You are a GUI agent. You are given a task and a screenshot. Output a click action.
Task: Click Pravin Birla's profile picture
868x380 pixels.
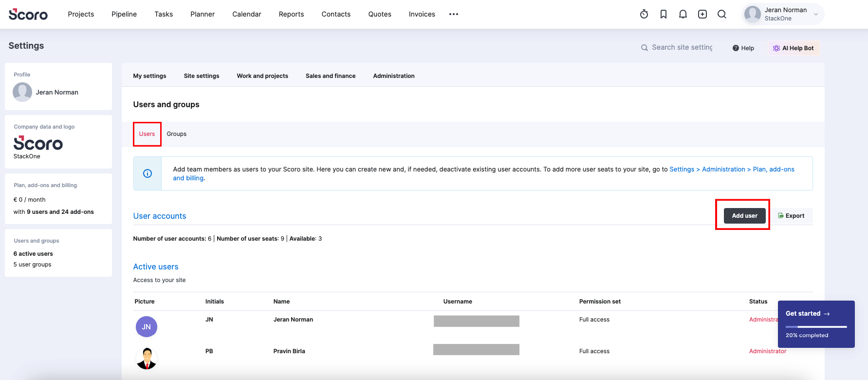tap(147, 358)
